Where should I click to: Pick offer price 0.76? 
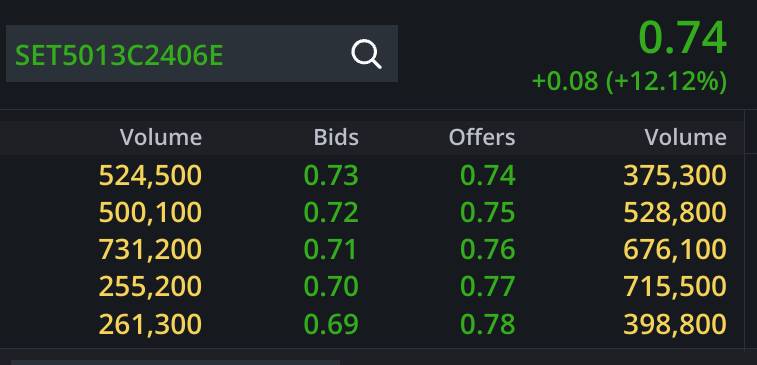[488, 250]
